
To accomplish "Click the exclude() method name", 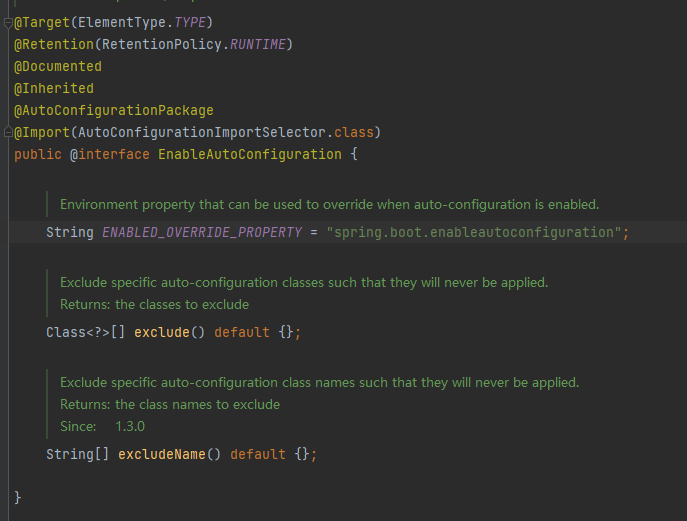I will click(162, 332).
